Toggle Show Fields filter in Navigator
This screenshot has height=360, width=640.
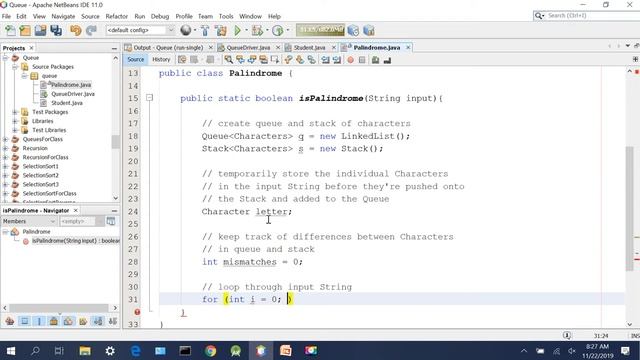tap(24, 321)
